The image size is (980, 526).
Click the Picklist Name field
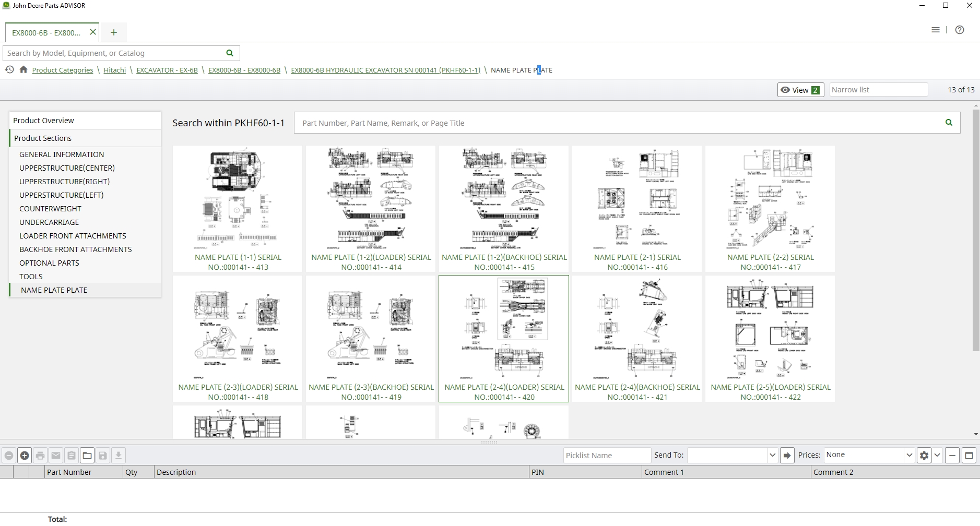[x=607, y=456]
